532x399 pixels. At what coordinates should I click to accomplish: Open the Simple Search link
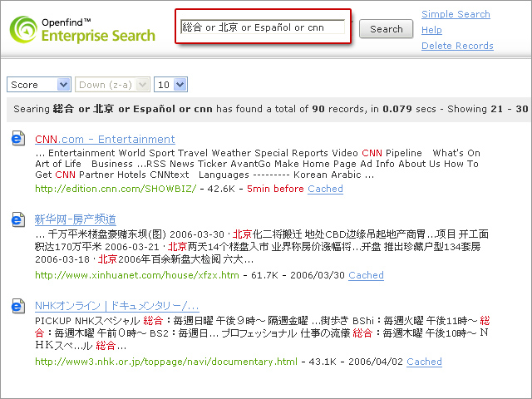pyautogui.click(x=456, y=14)
